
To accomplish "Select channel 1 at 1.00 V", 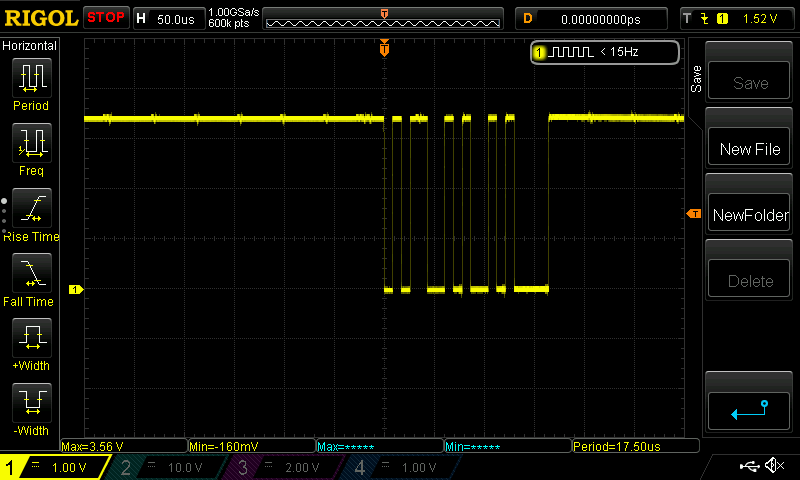I will 54,467.
